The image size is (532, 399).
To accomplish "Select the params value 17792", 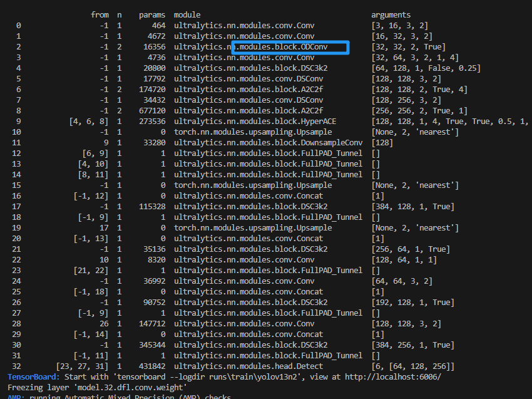I will pos(155,79).
